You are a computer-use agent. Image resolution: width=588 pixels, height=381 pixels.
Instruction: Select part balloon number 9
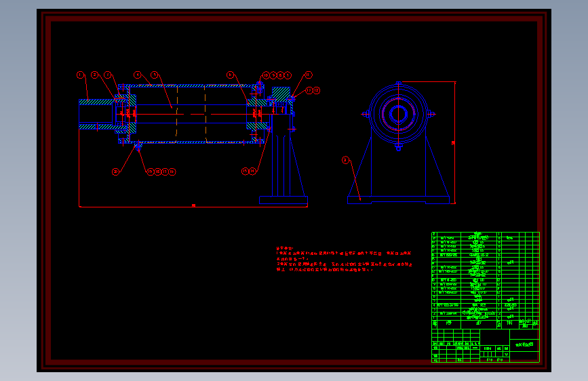[x=273, y=75]
